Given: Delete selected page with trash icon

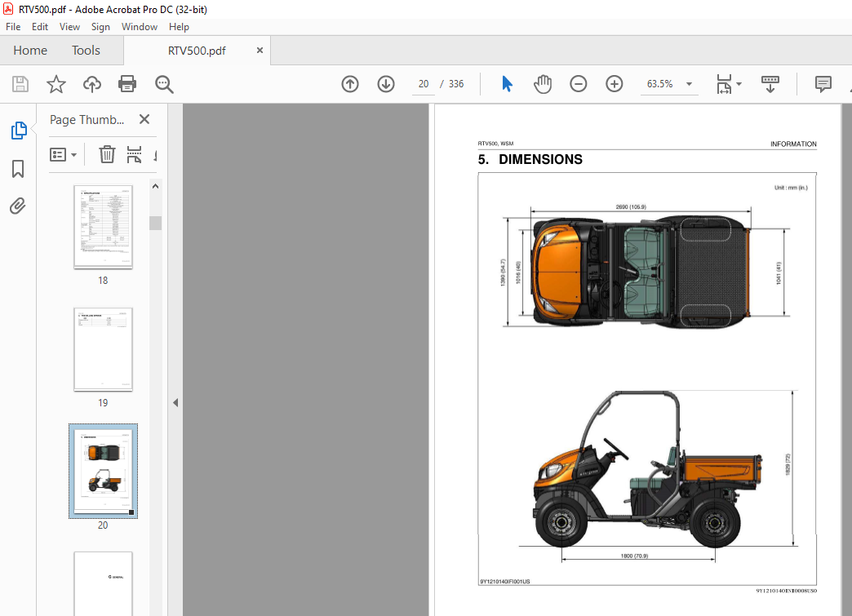Looking at the screenshot, I should click(x=106, y=155).
